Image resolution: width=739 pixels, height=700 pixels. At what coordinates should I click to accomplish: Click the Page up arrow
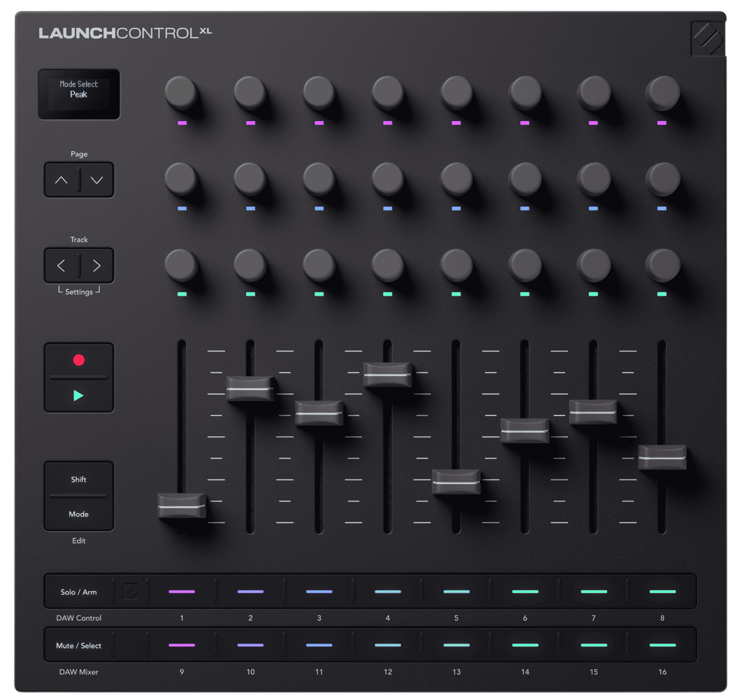(61, 180)
